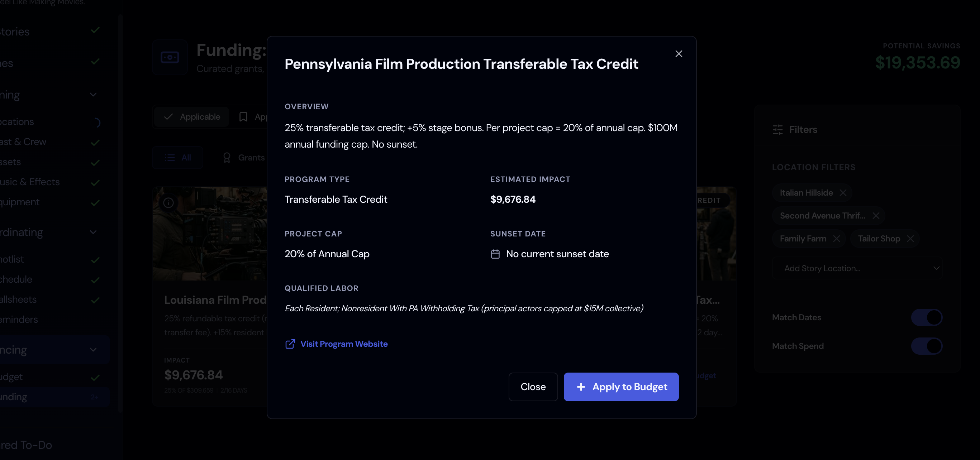
Task: Open the Visit Program Website link
Action: click(x=343, y=344)
